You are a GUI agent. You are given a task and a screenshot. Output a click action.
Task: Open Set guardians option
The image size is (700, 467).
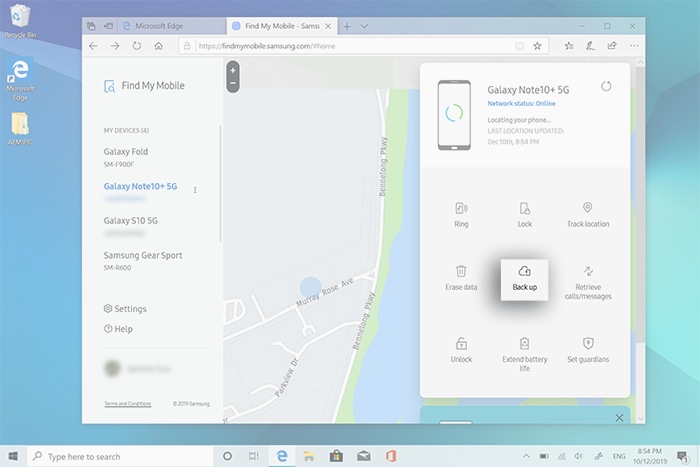click(588, 350)
